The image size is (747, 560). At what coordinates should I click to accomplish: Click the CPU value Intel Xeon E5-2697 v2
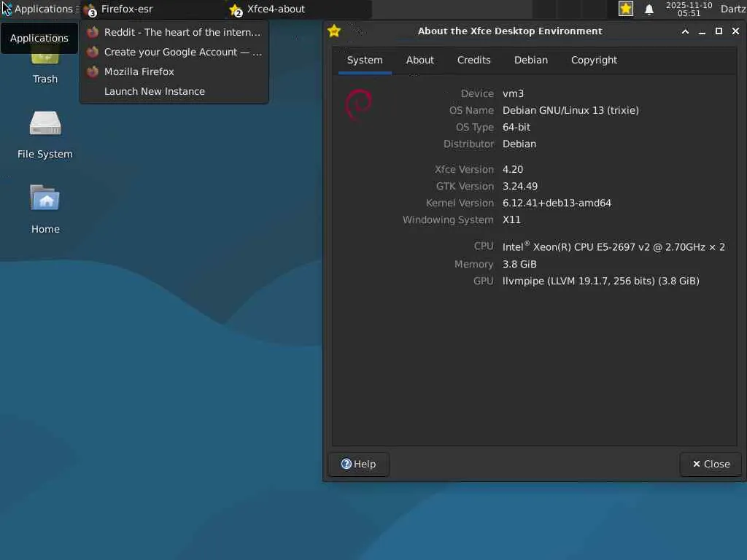614,246
